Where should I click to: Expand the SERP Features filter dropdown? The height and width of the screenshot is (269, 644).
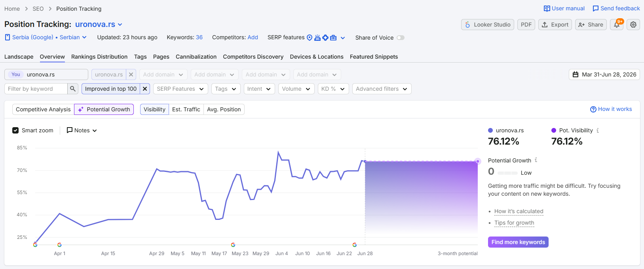pos(180,89)
